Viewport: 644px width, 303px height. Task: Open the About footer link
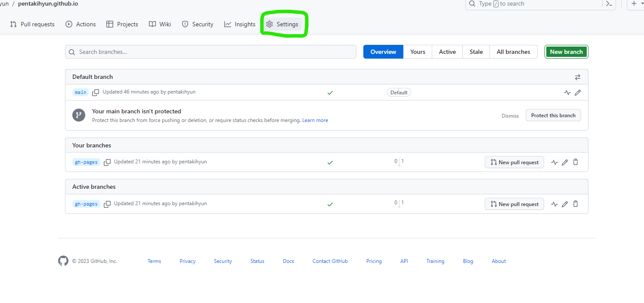[499, 261]
